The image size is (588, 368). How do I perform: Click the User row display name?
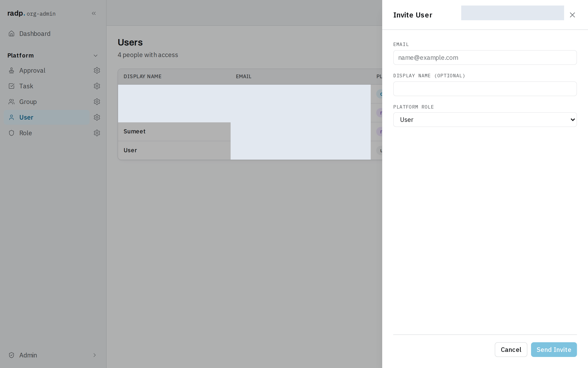(130, 150)
